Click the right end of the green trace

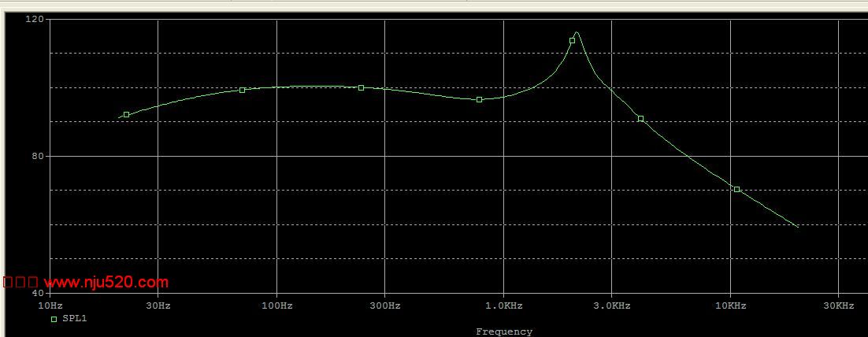[798, 227]
